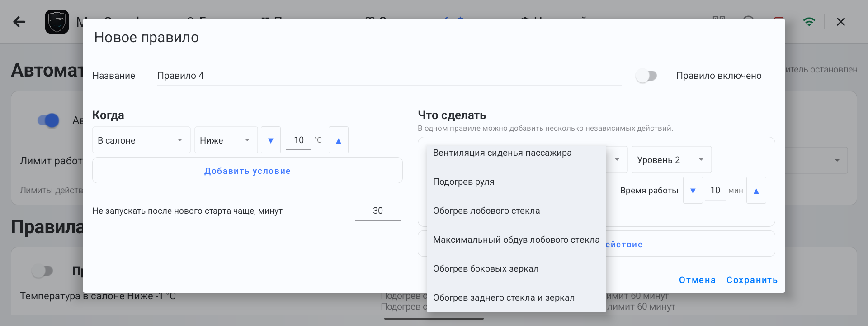Select "Вентиляция сиденья пассажира" option
This screenshot has width=868, height=326.
point(516,153)
